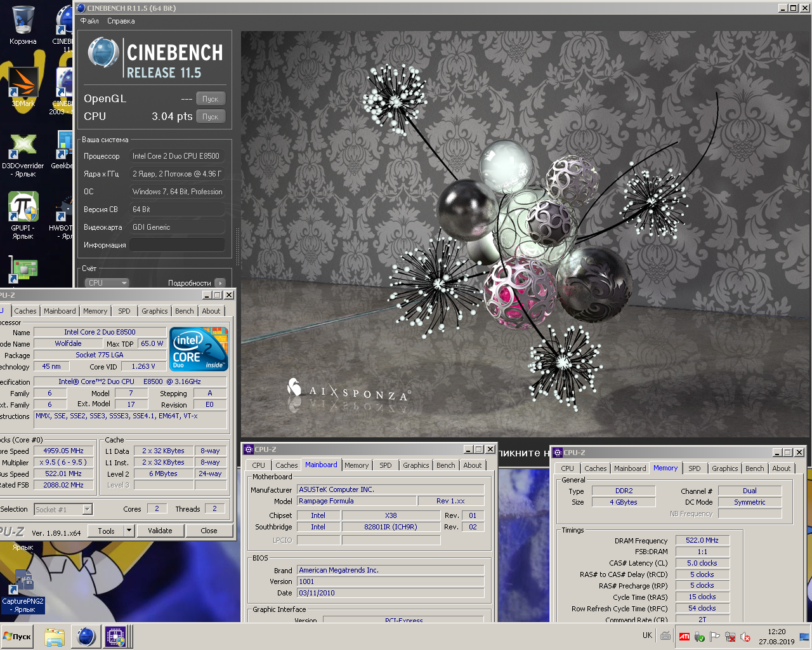Click the 5.0 clocks CAS Latency value

tap(702, 563)
